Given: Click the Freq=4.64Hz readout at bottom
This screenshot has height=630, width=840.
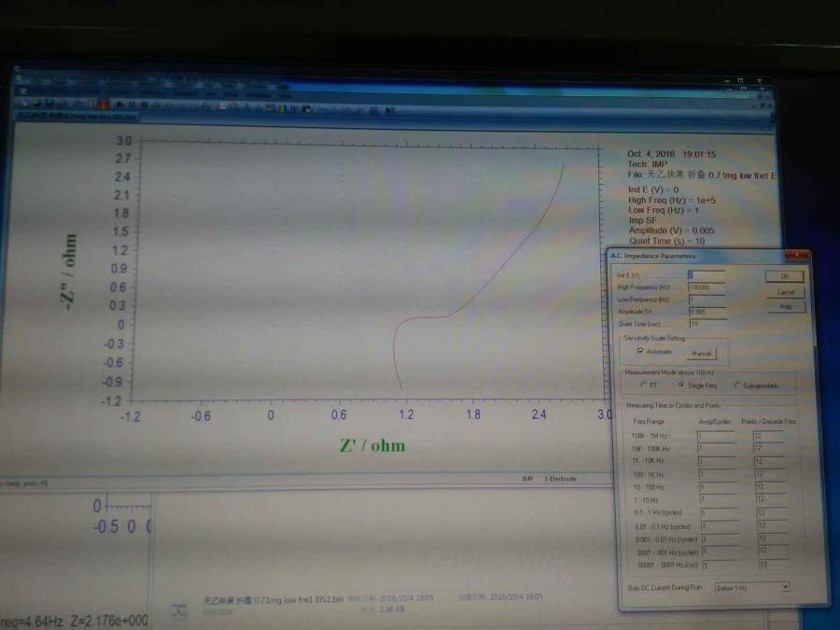Looking at the screenshot, I should coord(31,622).
